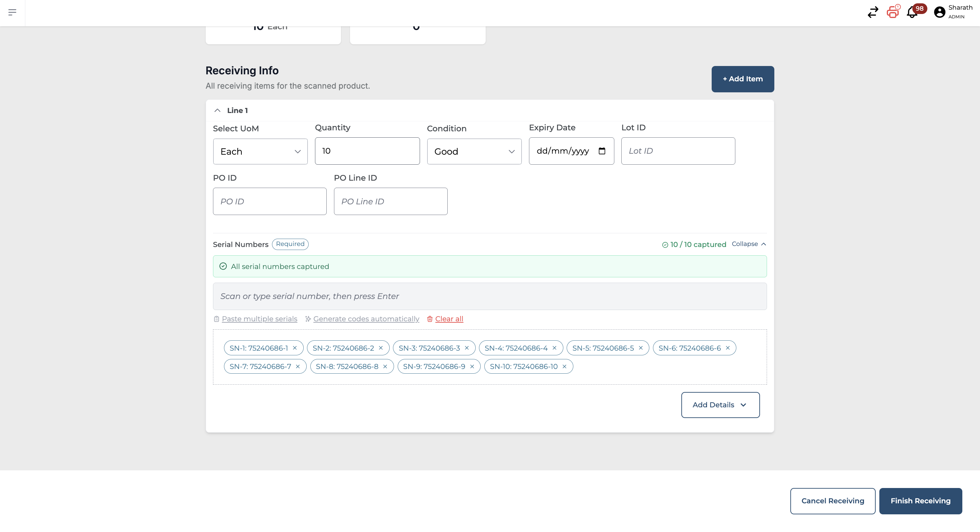The height and width of the screenshot is (532, 980).
Task: Remove serial SN-4: 75240686-4
Action: coord(554,348)
